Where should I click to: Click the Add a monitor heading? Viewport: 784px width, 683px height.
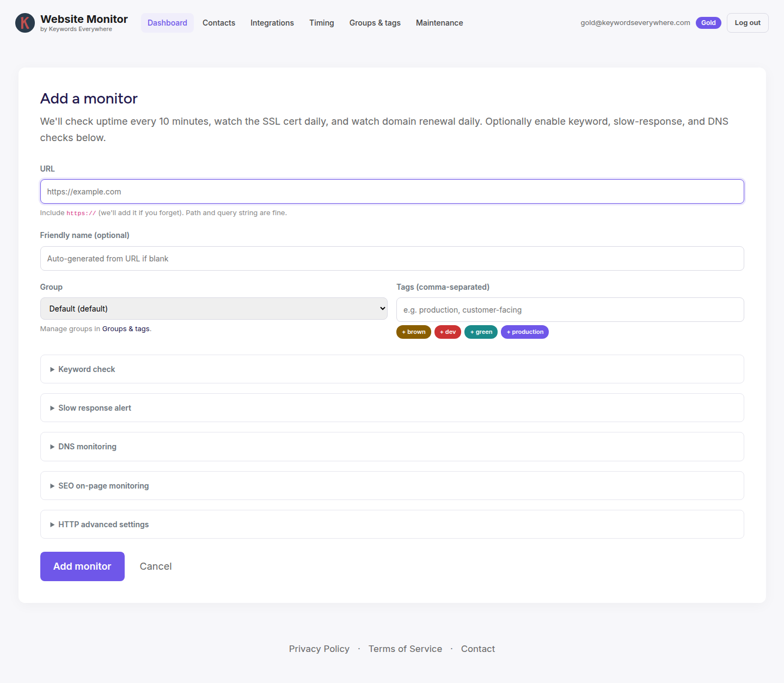pyautogui.click(x=89, y=99)
